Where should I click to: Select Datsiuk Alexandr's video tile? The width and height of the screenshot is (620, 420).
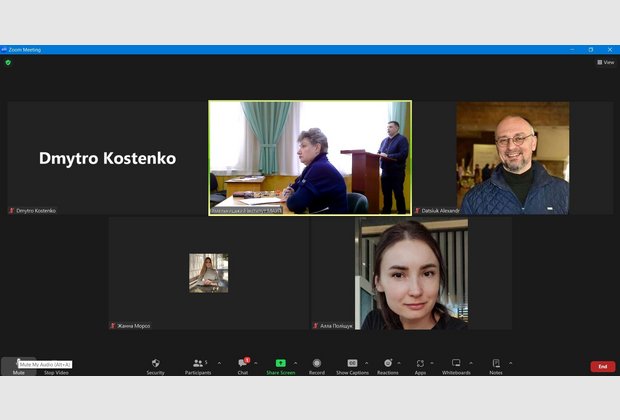(513, 158)
